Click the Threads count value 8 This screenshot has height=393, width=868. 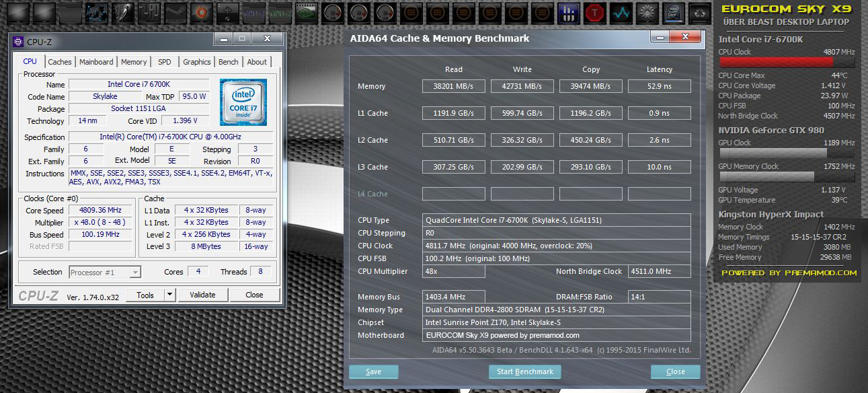click(x=261, y=271)
